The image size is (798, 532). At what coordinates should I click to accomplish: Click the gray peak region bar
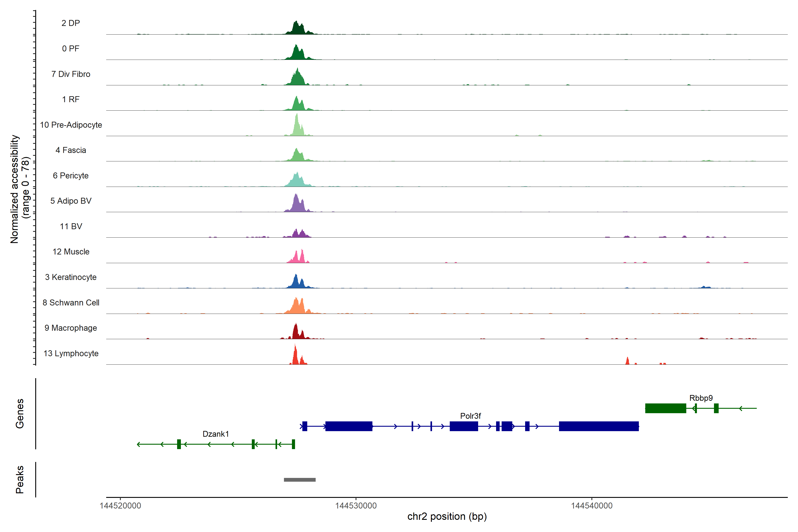click(x=300, y=480)
